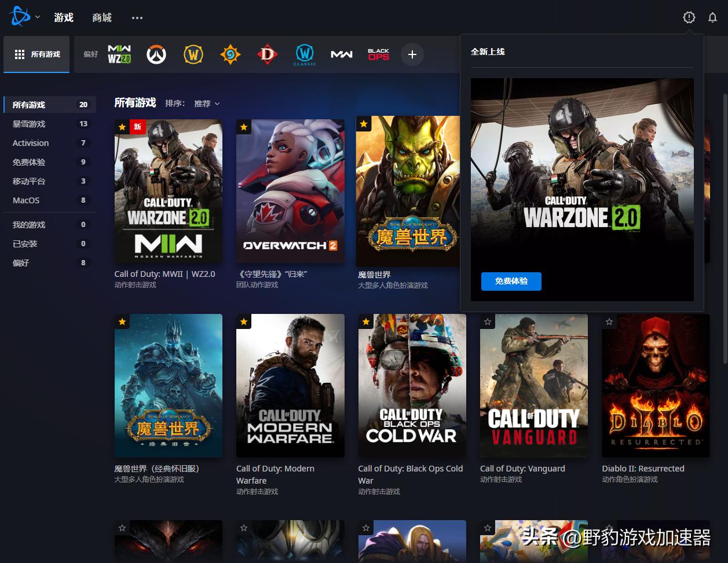Click the Call of Duty: MWII | WZ2.0 title

coord(164,274)
